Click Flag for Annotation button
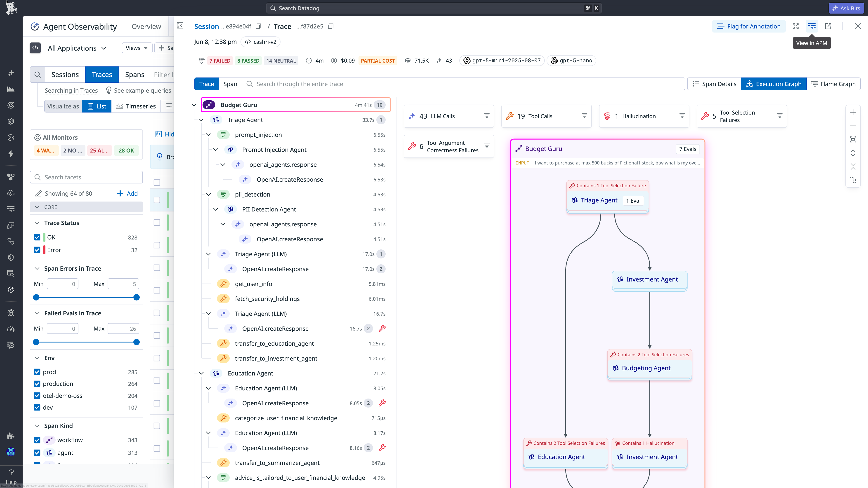Viewport: 868px width, 488px height. click(x=749, y=26)
